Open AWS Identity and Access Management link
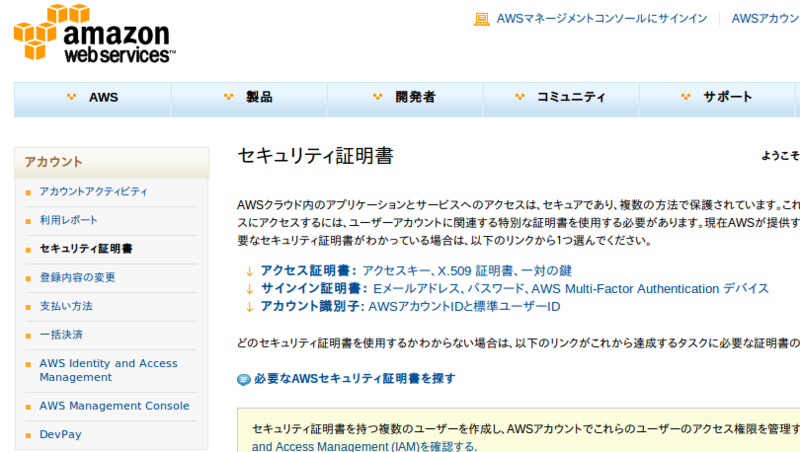This screenshot has width=800, height=452. point(109,370)
